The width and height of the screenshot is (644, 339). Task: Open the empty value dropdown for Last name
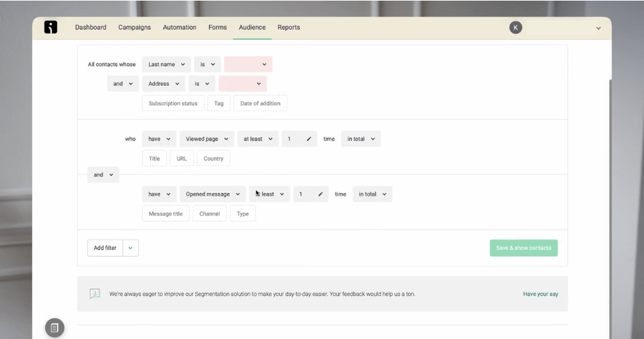tap(248, 65)
